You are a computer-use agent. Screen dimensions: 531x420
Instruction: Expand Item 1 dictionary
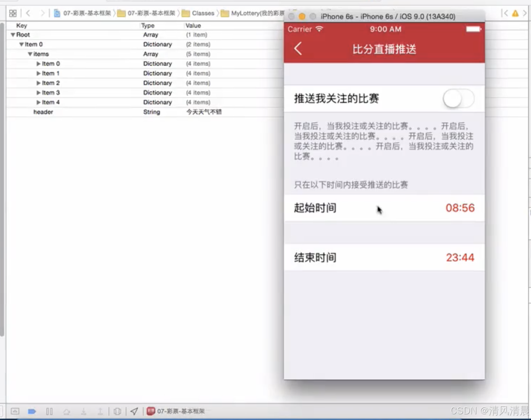coord(39,73)
